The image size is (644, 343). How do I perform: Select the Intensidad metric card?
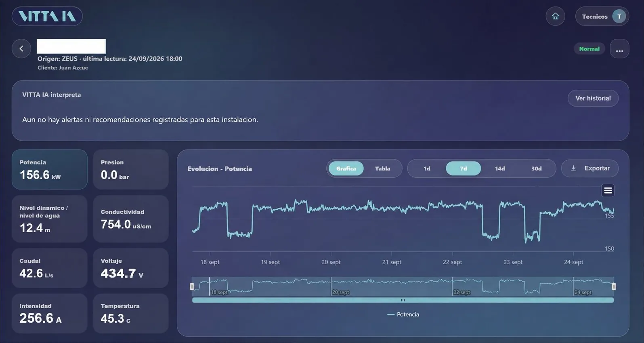[50, 313]
